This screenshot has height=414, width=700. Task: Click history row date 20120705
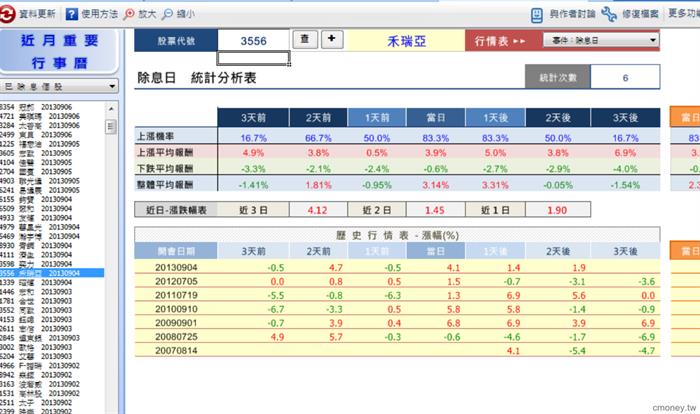coord(176,281)
